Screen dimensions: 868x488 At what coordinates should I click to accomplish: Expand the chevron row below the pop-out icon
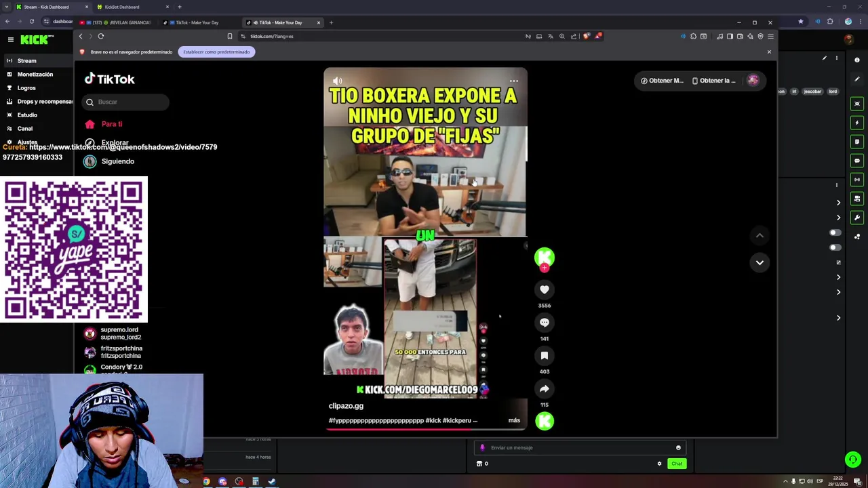[838, 277]
